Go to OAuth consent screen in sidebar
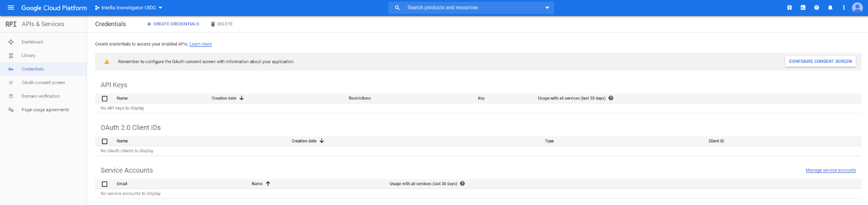This screenshot has width=868, height=205. pos(43,83)
